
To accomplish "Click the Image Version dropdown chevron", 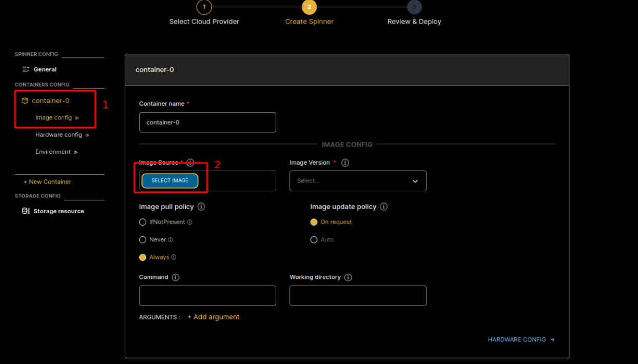I will point(415,181).
